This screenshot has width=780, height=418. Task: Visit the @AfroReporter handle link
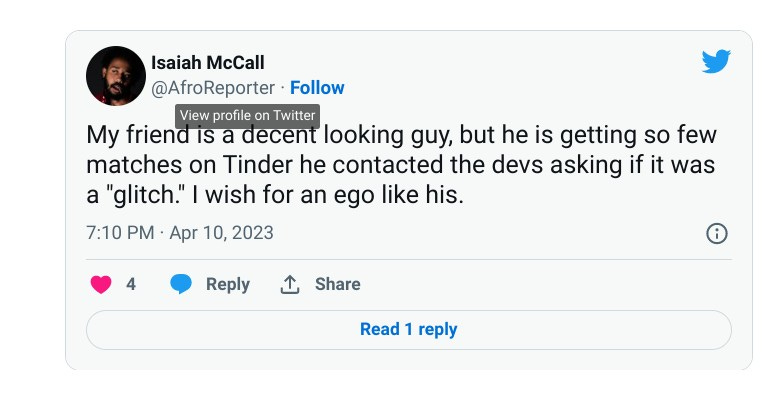click(x=213, y=88)
